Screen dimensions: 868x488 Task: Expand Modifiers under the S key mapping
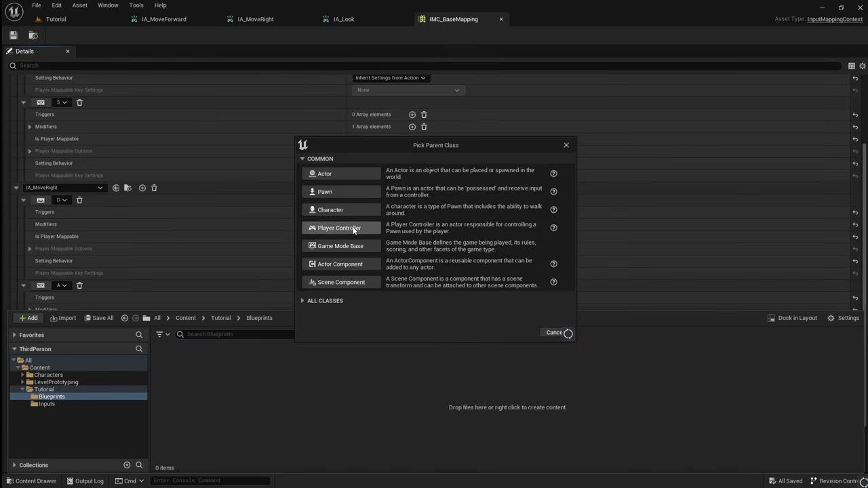[x=30, y=127]
